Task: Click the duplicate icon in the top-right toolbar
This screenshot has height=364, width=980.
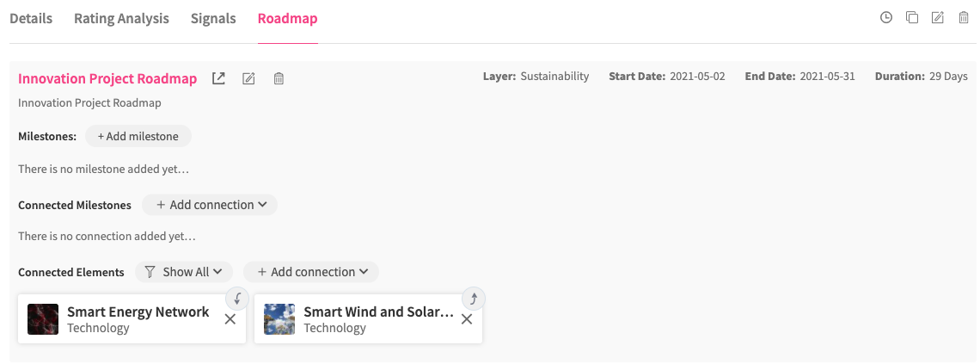Action: coord(912,18)
